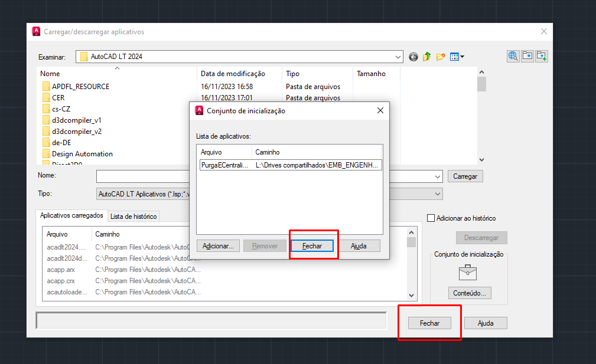Select the Aplicativos carregados tab
The width and height of the screenshot is (596, 364).
(x=71, y=216)
